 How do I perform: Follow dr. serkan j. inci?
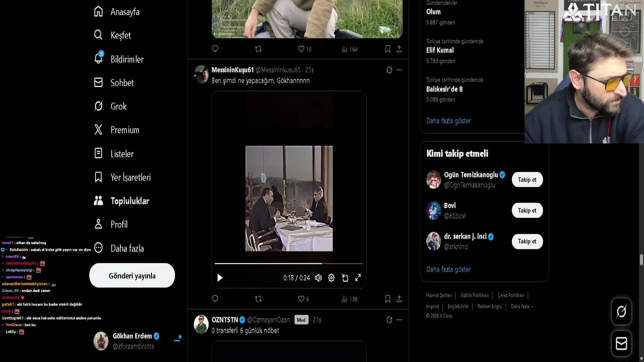tap(527, 241)
